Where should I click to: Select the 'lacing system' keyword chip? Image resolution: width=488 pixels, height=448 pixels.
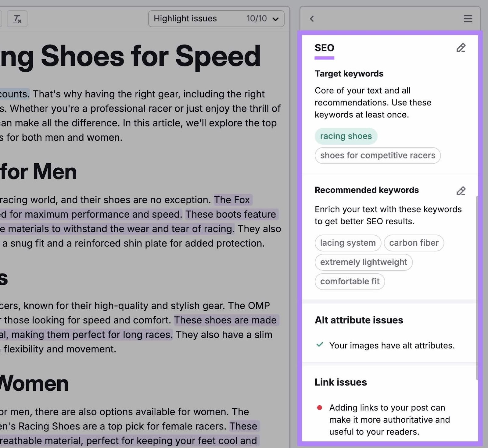[x=348, y=243]
